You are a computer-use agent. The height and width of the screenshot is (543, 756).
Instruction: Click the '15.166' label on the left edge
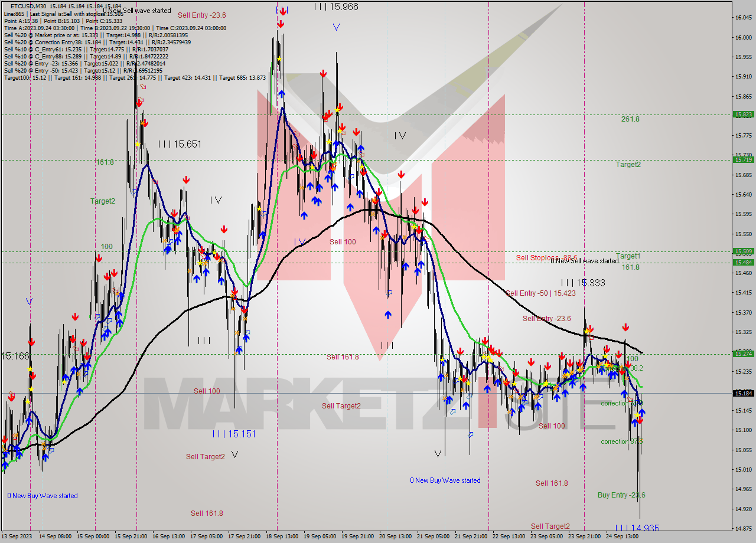(15, 356)
